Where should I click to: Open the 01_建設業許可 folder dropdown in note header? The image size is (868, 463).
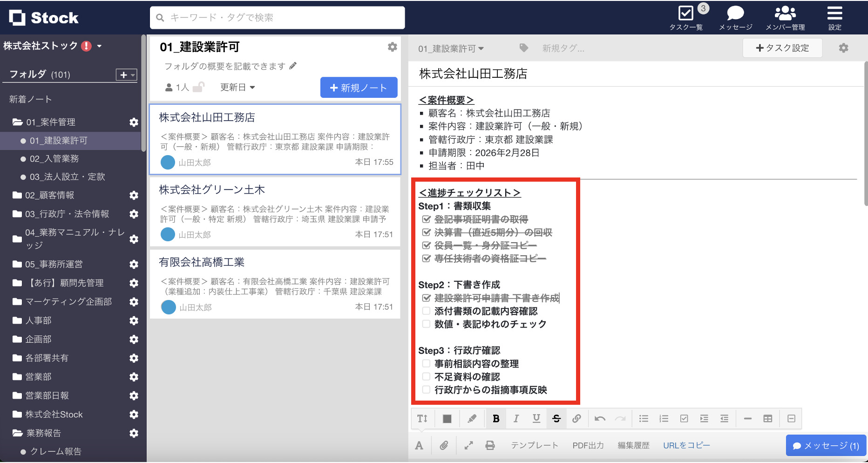coord(451,48)
